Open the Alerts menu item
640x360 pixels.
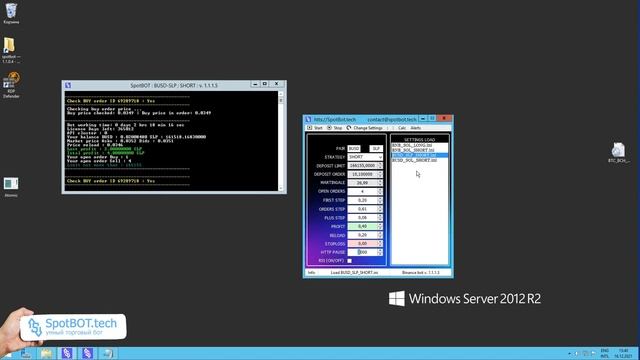[416, 128]
